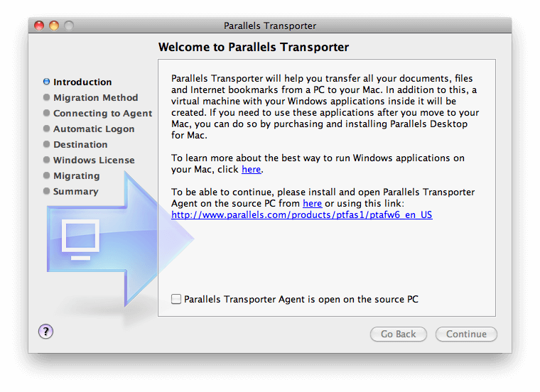Select the Summary step
This screenshot has height=392, width=540.
tap(76, 191)
